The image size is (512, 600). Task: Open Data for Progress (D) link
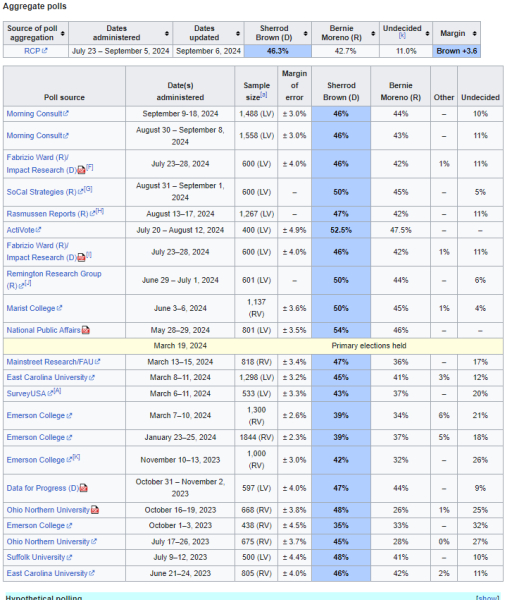[42, 488]
